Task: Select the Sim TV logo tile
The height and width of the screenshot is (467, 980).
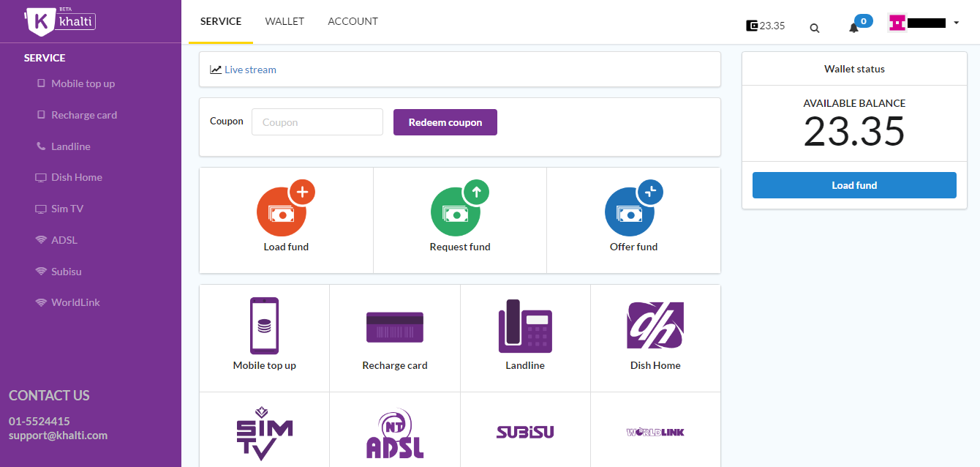Action: point(264,433)
